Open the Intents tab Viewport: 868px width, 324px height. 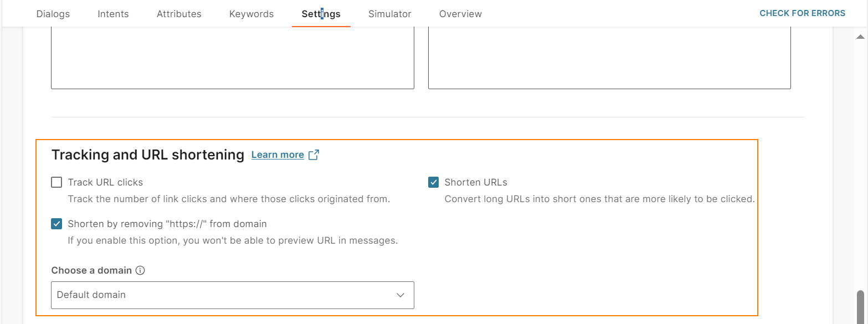[114, 14]
